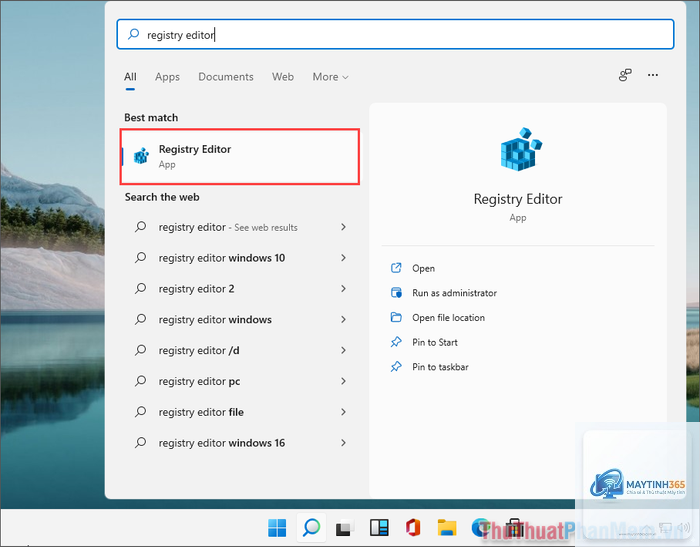
Task: Click search icon beside 'registry editor 2'
Action: [x=141, y=288]
